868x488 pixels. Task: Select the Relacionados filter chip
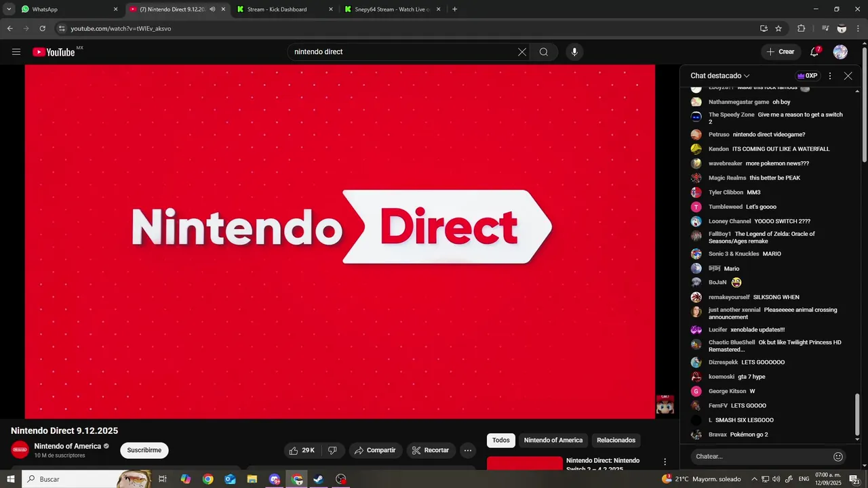[x=616, y=441]
